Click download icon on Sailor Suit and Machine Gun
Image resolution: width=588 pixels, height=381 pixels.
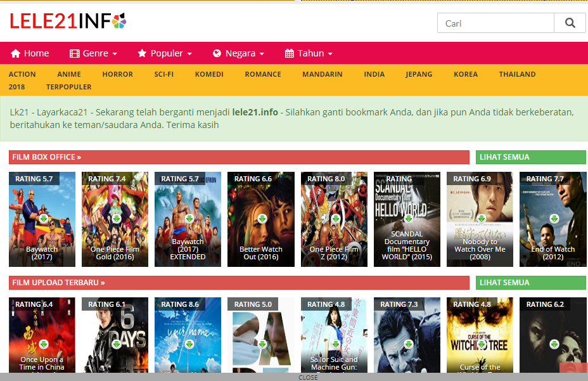[335, 344]
